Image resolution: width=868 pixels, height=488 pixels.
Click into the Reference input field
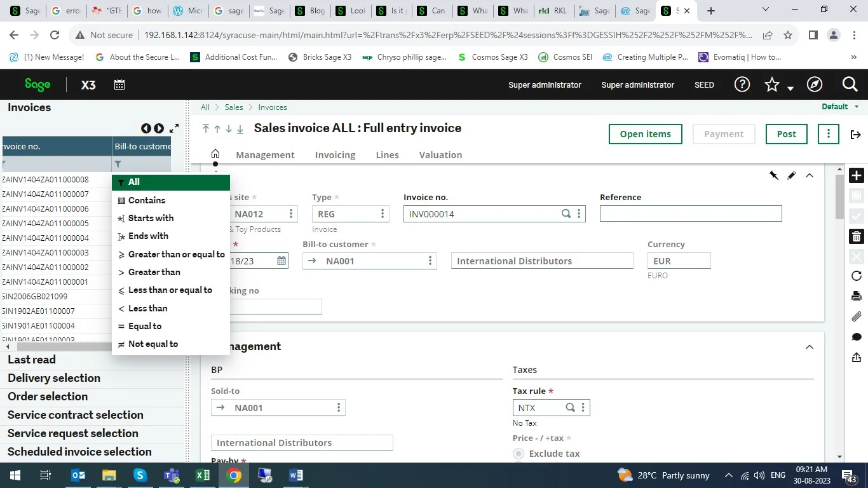pos(691,214)
